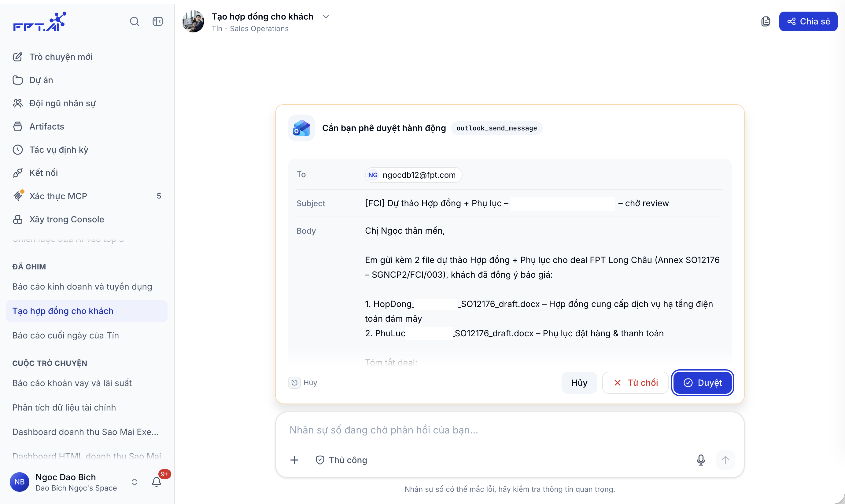Click the send arrow button
The image size is (845, 504).
pos(725,460)
